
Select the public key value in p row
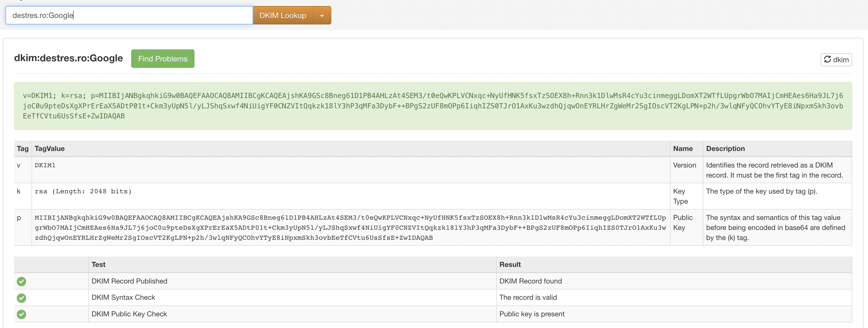(350, 228)
